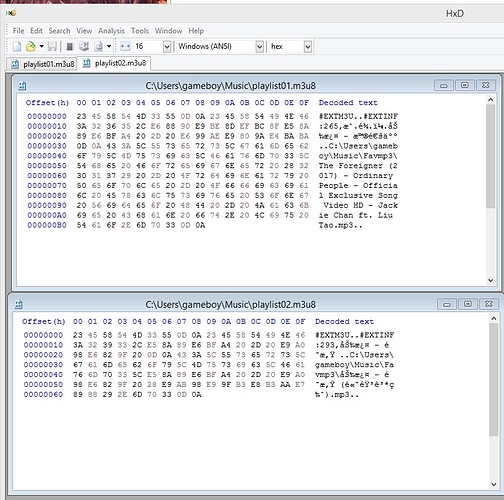Click decoded text 'l Exclusive Song' in playlist01
The width and height of the screenshot is (504, 500).
click(x=358, y=196)
